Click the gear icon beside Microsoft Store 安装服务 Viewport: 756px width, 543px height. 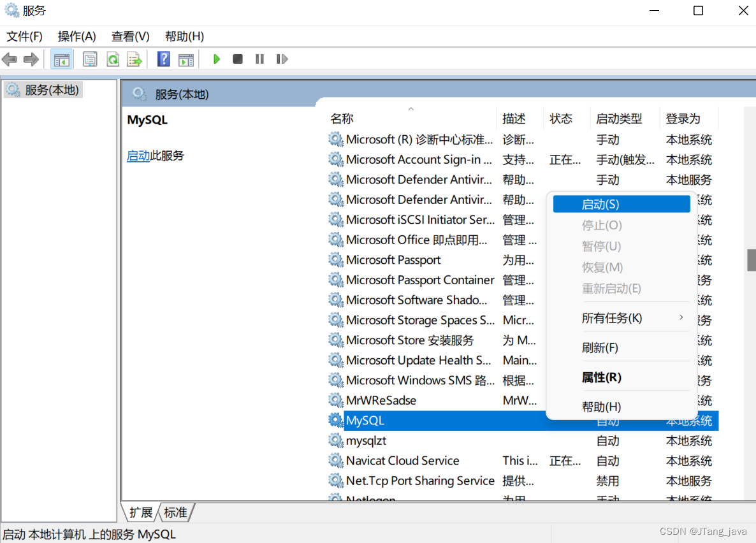(x=335, y=340)
